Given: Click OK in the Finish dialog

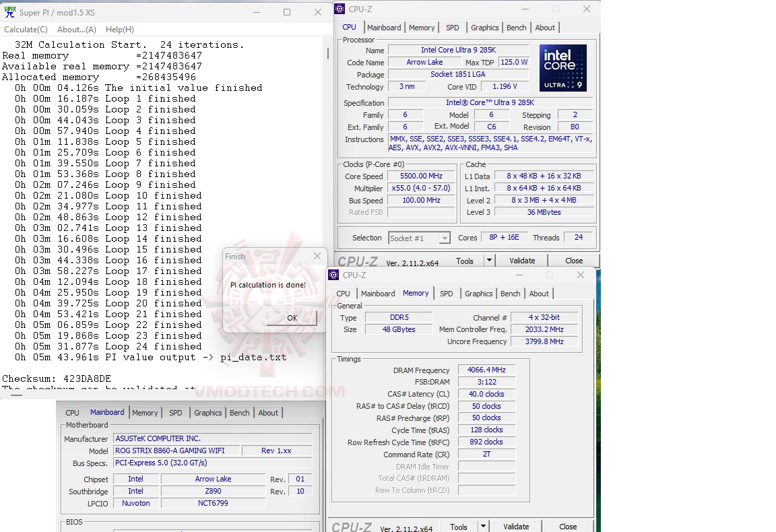Looking at the screenshot, I should 292,318.
